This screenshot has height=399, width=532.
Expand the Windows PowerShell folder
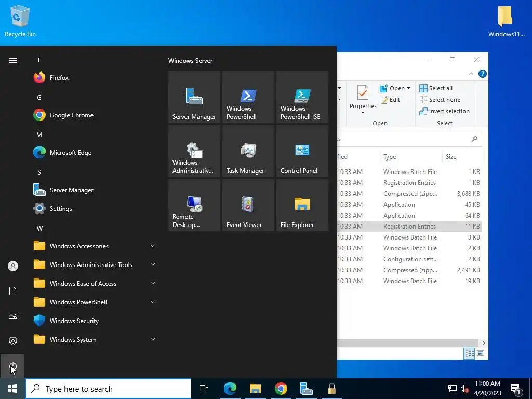coord(94,302)
